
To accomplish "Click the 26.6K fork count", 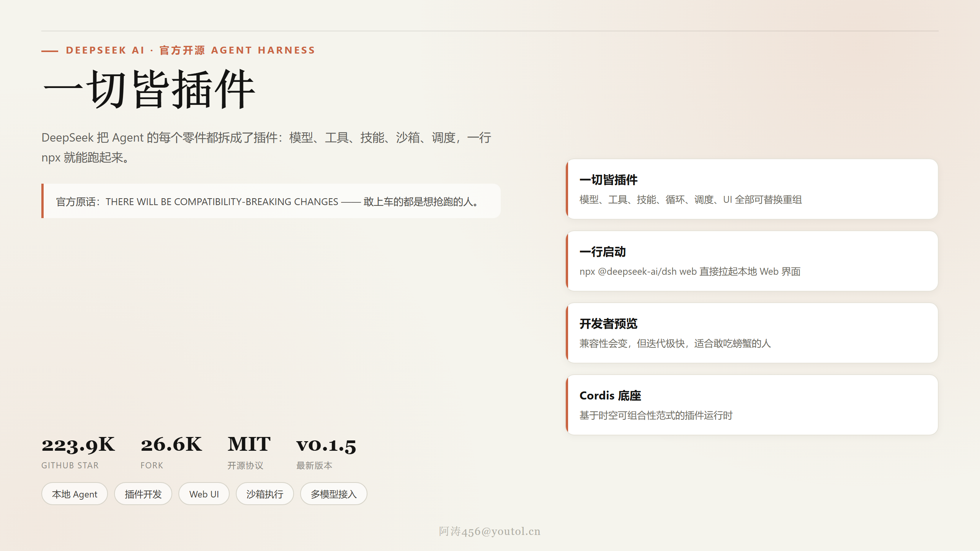I will coord(171,445).
